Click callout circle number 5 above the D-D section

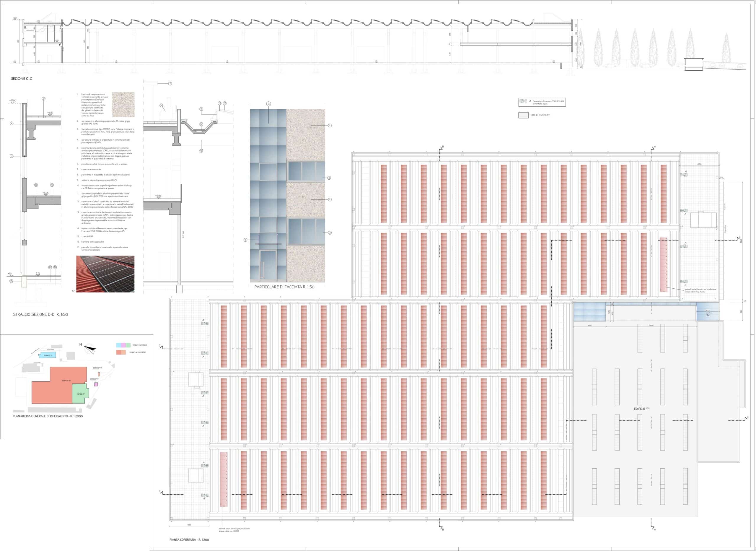[44, 99]
